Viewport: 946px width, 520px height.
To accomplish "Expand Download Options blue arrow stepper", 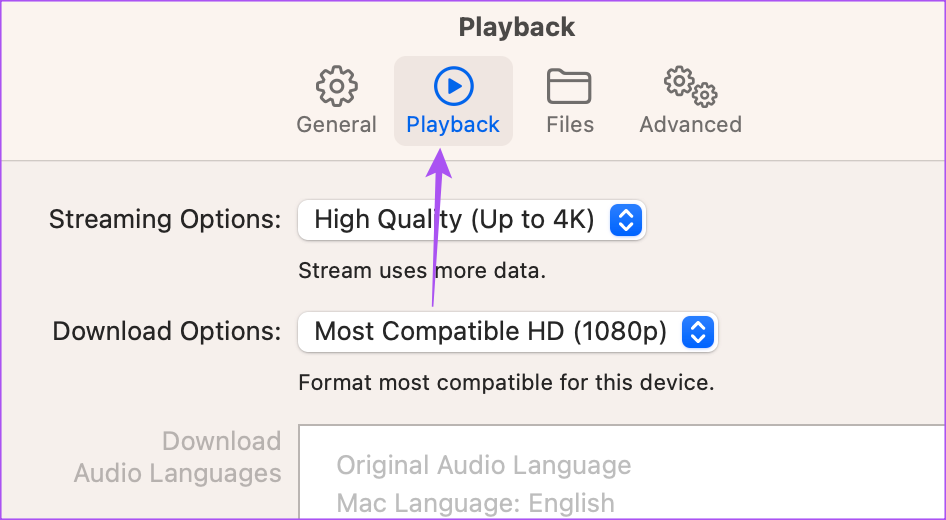I will tap(698, 332).
